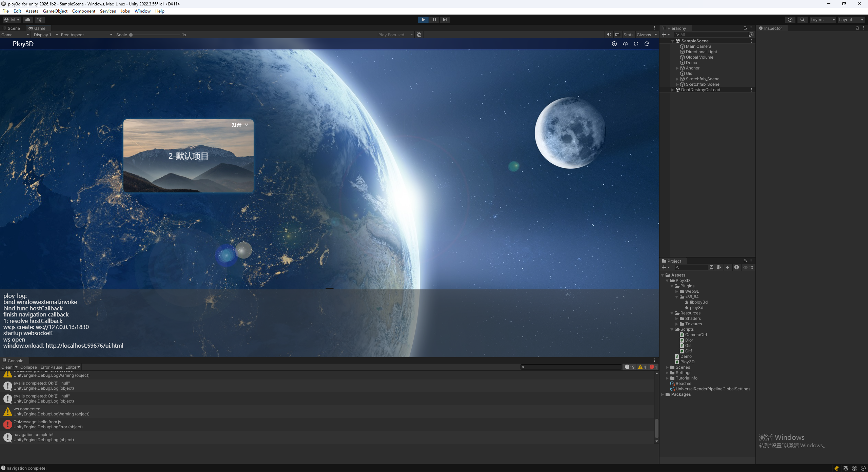Click the logout arrow icon in Ploy3D header
868x472 pixels.
[x=647, y=44]
